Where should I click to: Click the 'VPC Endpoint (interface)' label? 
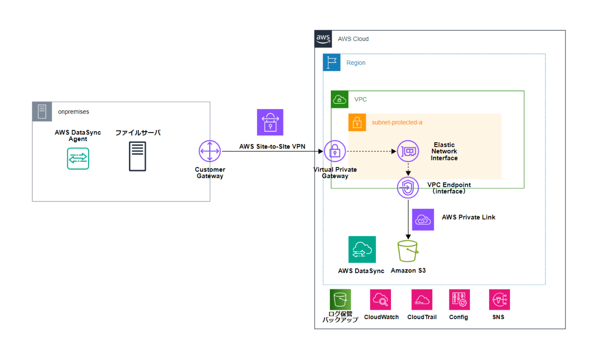click(449, 188)
